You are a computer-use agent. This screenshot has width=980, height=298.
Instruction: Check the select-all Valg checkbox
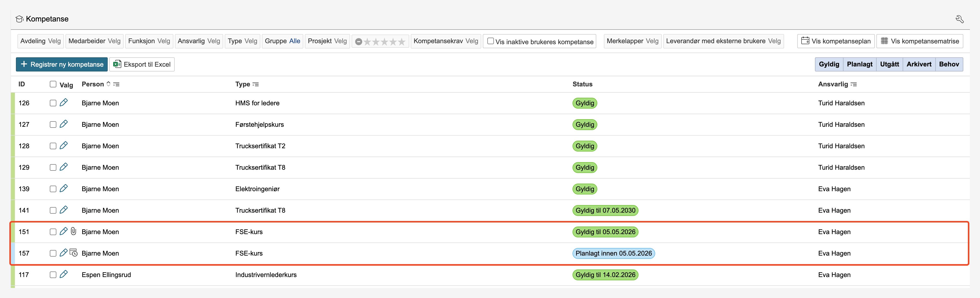[x=53, y=84]
